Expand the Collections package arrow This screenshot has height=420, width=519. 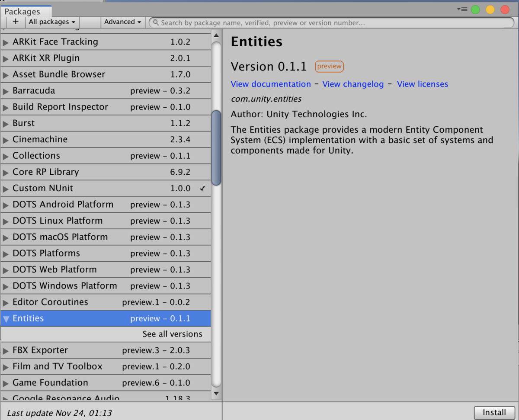[6, 156]
